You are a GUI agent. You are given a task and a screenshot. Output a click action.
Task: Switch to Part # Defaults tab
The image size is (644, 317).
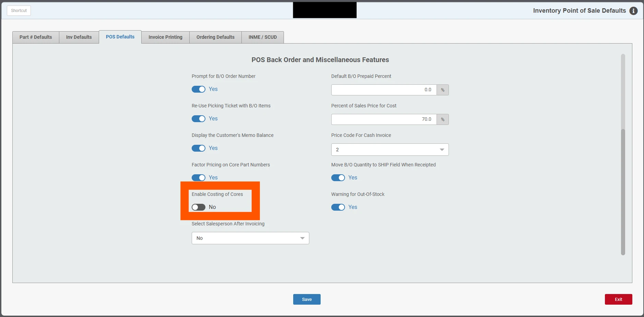tap(36, 37)
